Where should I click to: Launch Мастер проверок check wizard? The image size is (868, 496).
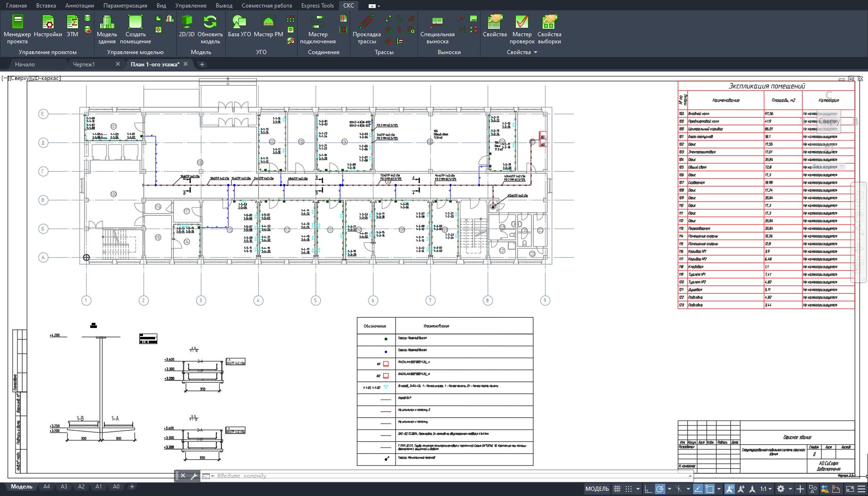pos(522,29)
